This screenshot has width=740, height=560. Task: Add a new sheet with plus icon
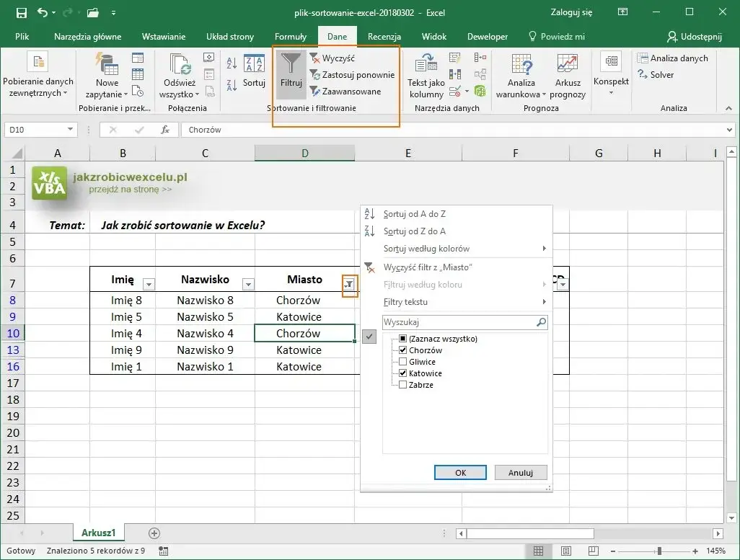click(154, 533)
